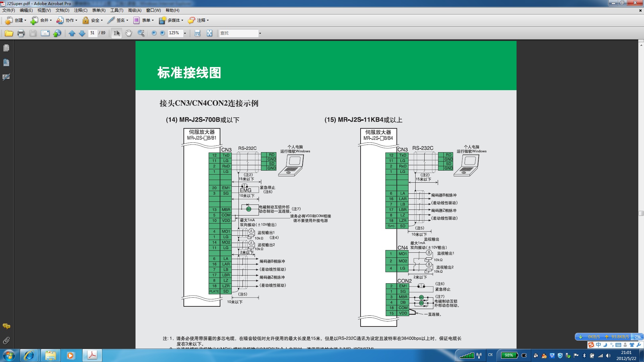Open the 工具(T) menu
This screenshot has width=644, height=362.
click(x=117, y=10)
